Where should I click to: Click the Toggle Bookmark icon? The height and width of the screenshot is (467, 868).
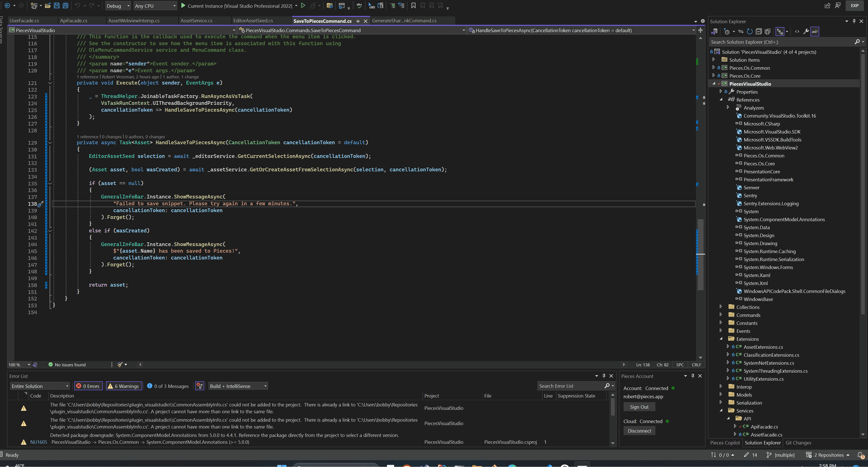point(413,6)
